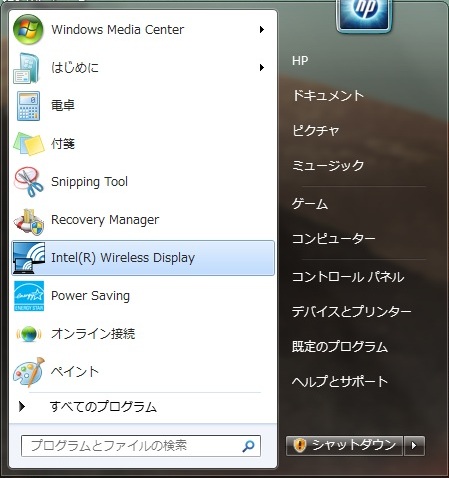The image size is (449, 478).
Task: Open Recovery Manager lifebuoy icon
Action: click(x=29, y=222)
